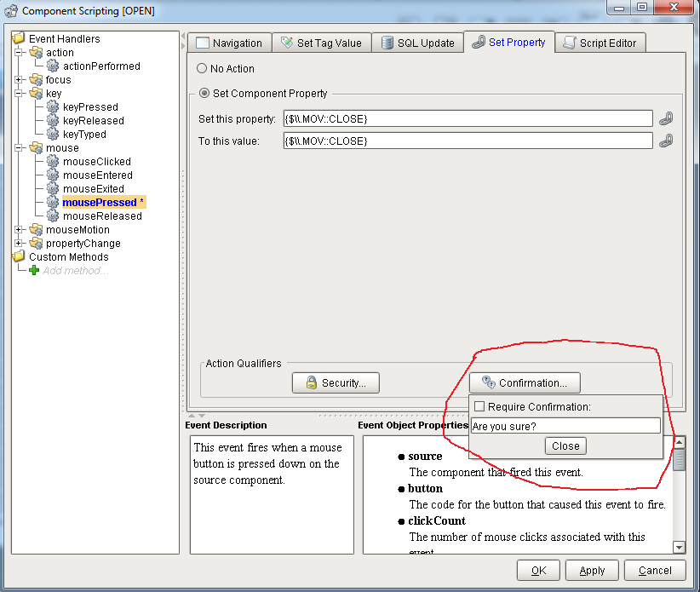
Task: Click the keyReleased gear icon
Action: coord(53,121)
